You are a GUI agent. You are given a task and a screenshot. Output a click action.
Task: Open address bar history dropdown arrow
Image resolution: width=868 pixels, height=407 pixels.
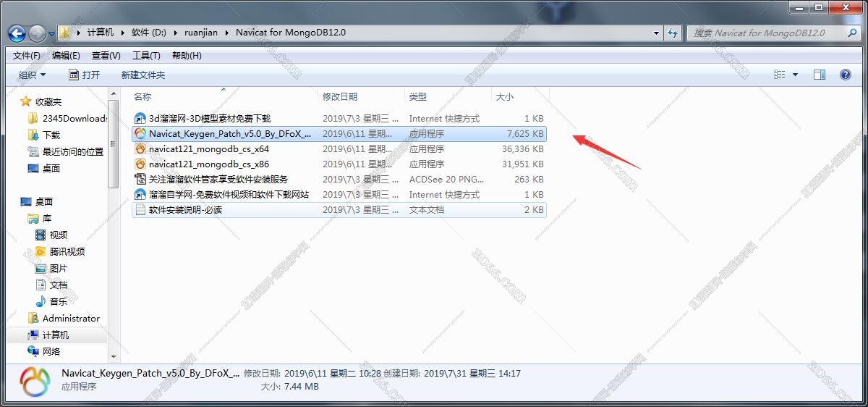pyautogui.click(x=656, y=33)
